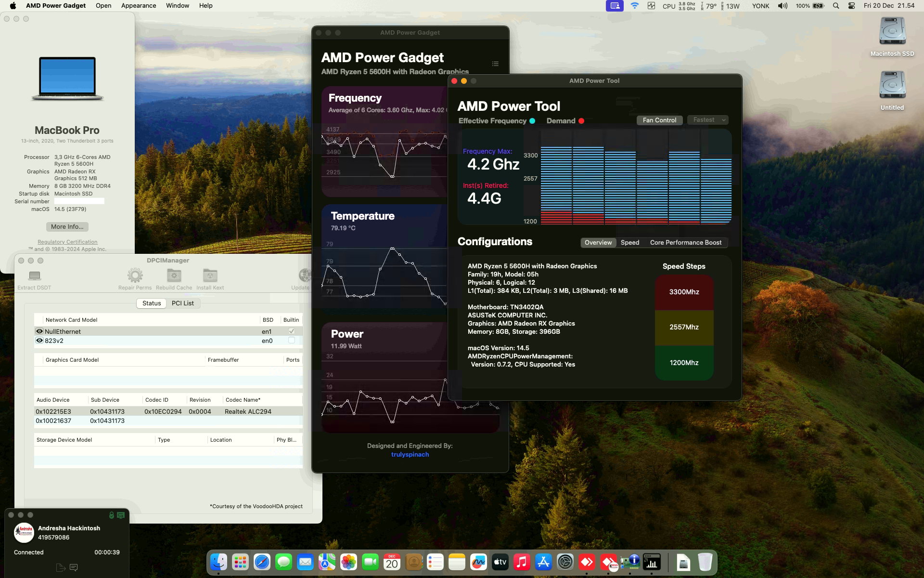Select Realtek ALC294 codec name cell
Image resolution: width=924 pixels, height=578 pixels.
(248, 411)
